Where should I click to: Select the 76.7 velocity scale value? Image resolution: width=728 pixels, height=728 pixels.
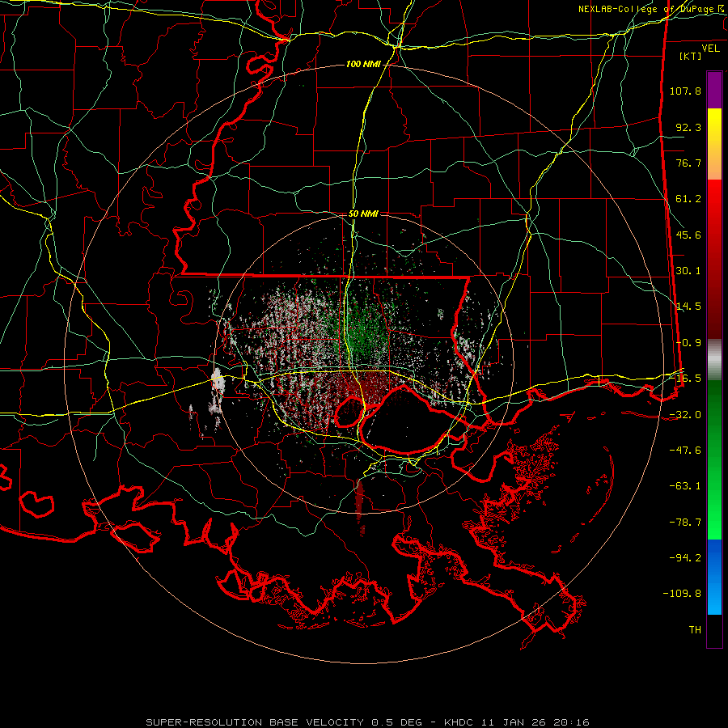688,163
